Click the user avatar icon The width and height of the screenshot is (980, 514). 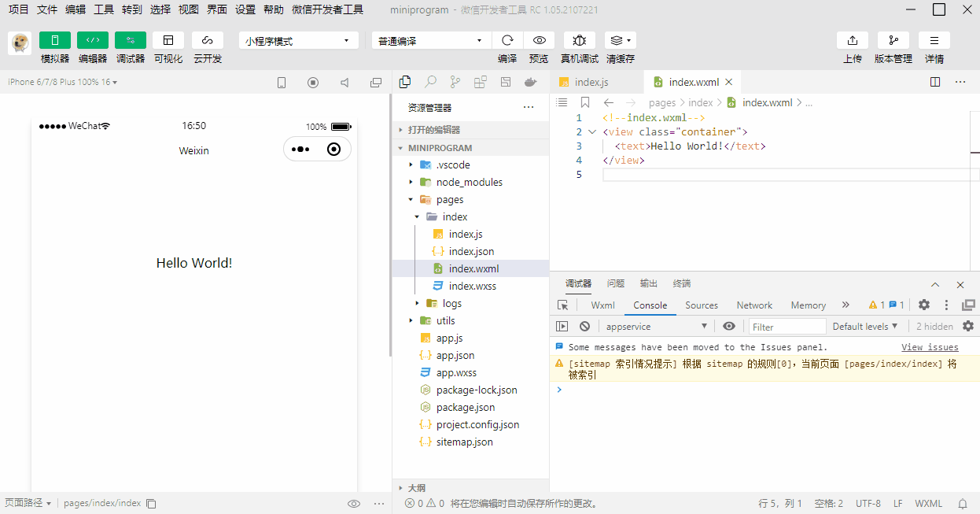point(20,43)
